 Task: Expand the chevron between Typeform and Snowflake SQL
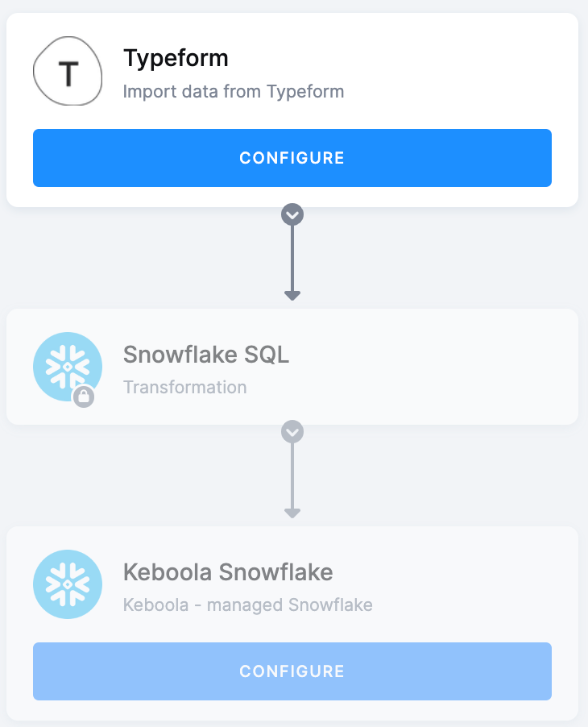click(x=292, y=214)
